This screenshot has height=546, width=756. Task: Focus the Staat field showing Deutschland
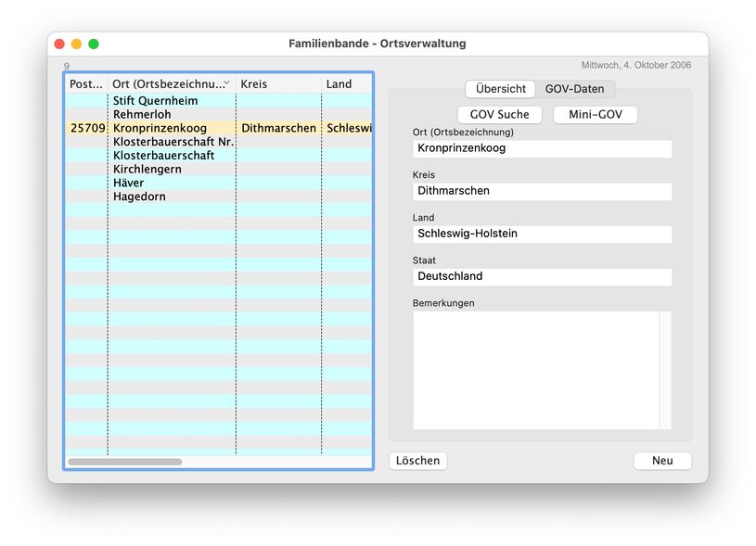542,276
